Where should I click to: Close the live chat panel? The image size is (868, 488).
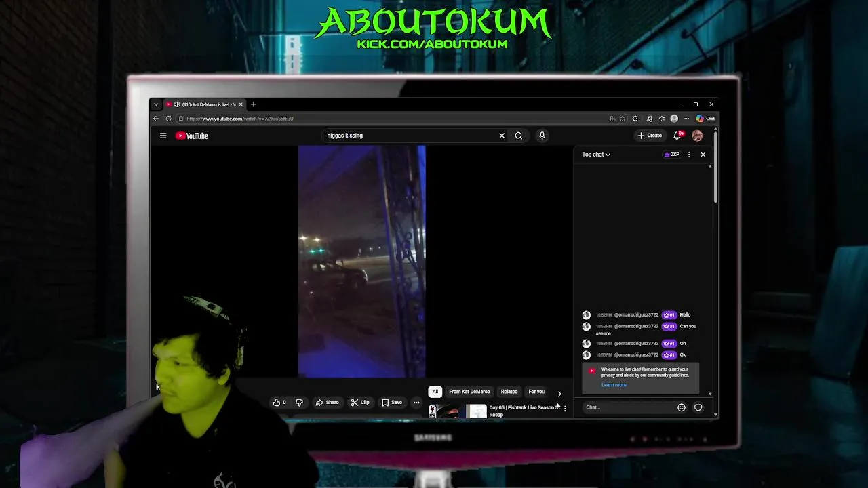tap(703, 155)
